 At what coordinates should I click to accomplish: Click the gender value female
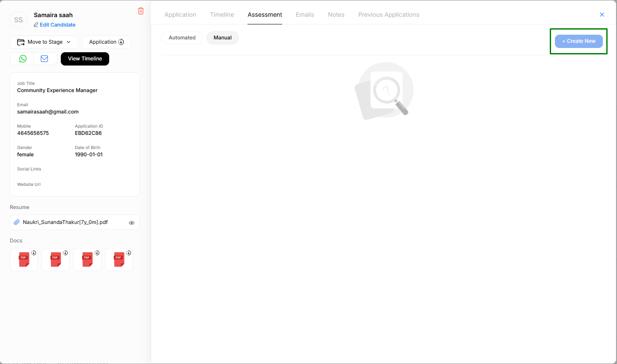[x=25, y=155]
